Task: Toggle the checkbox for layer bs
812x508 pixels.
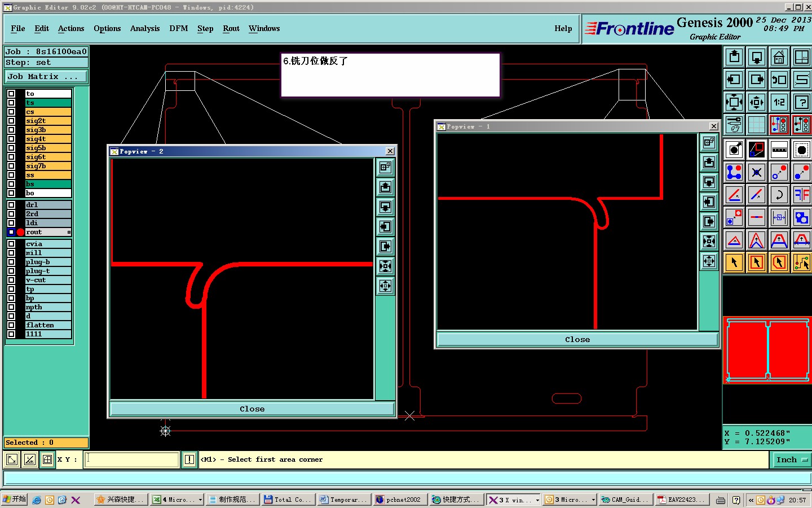Action: point(11,184)
